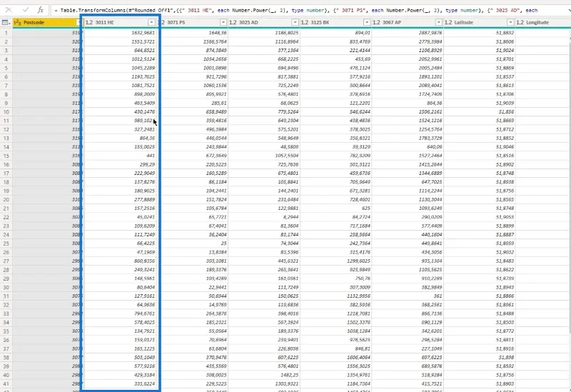Change Postcode column data type icon

pyautogui.click(x=17, y=23)
